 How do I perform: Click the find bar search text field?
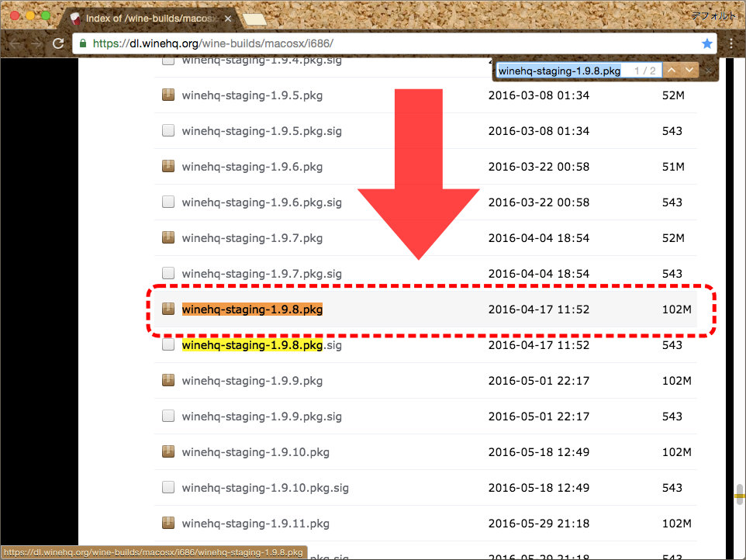(579, 71)
